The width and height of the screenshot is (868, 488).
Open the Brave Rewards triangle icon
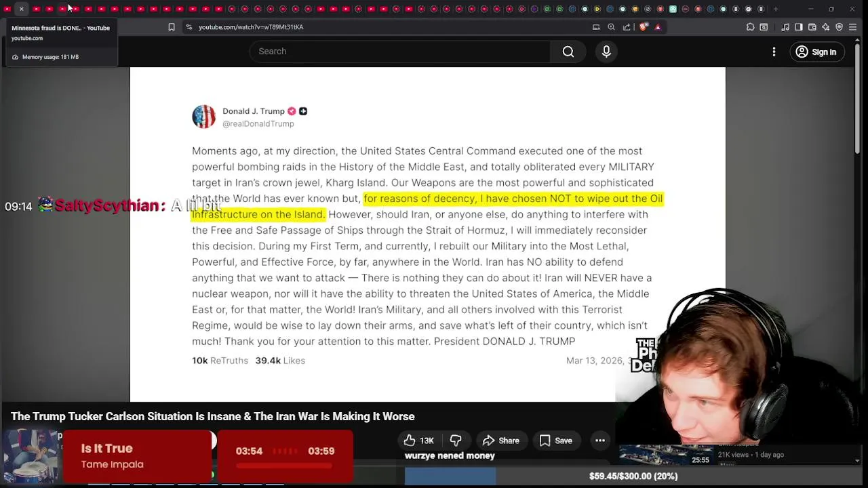(x=658, y=27)
